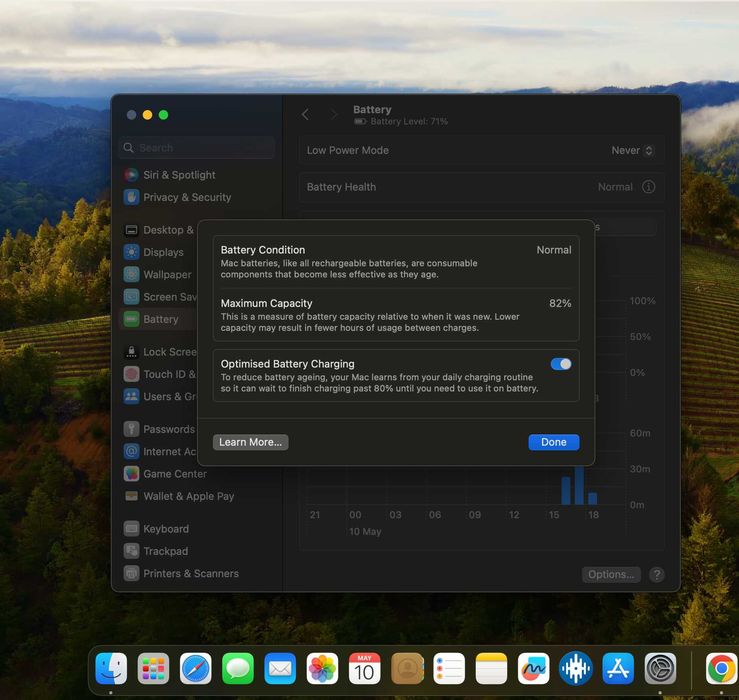The height and width of the screenshot is (700, 739).
Task: Select the Displays sidebar icon
Action: pos(131,252)
